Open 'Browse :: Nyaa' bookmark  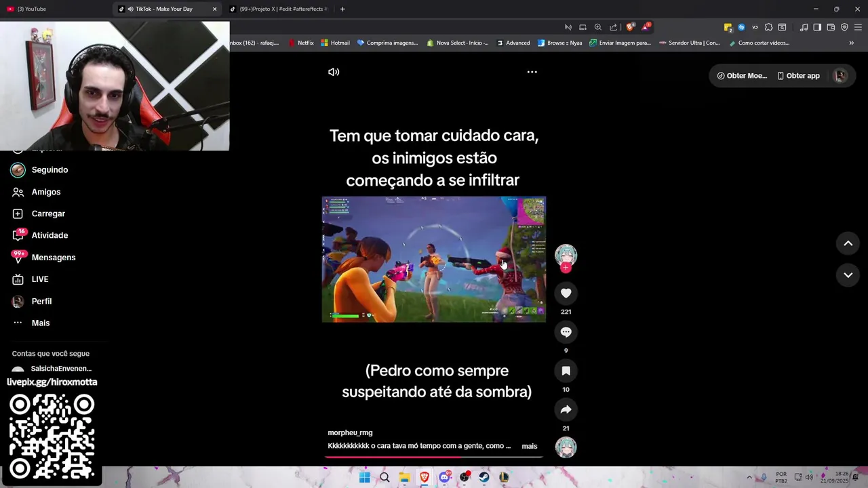click(x=559, y=43)
